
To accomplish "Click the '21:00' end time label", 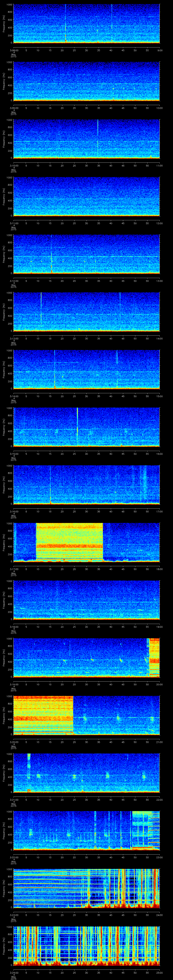I will [160, 742].
